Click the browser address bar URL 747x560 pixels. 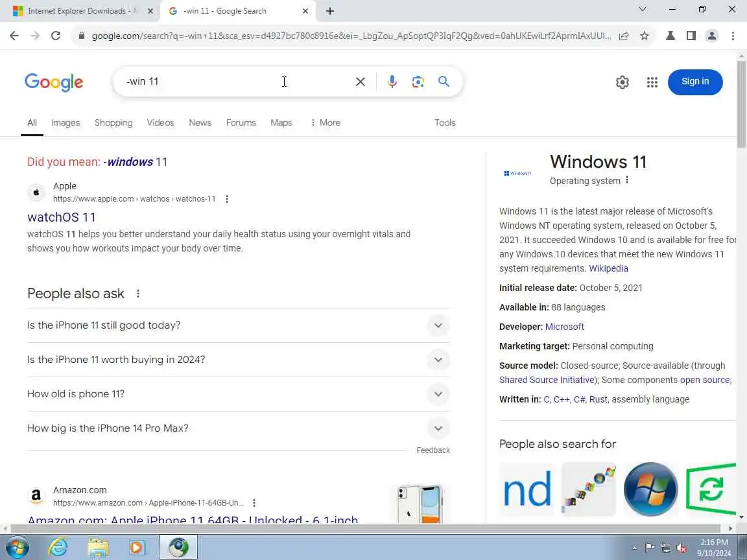[x=351, y=36]
